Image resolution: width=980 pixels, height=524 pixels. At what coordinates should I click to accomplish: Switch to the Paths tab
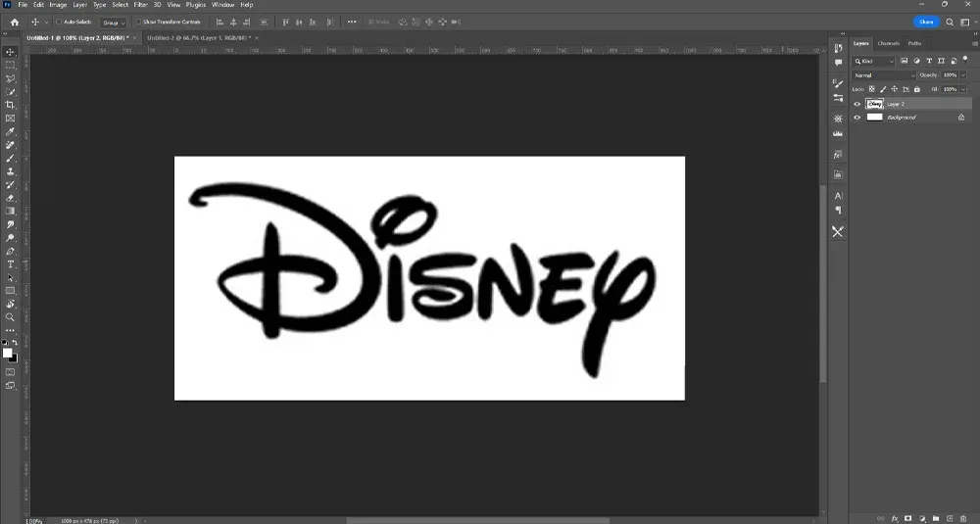pos(914,44)
